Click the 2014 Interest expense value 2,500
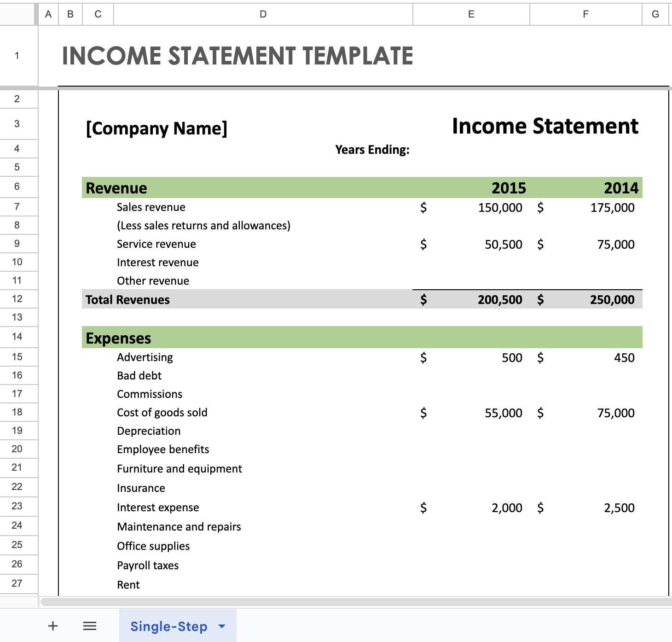The height and width of the screenshot is (642, 672). [x=619, y=508]
